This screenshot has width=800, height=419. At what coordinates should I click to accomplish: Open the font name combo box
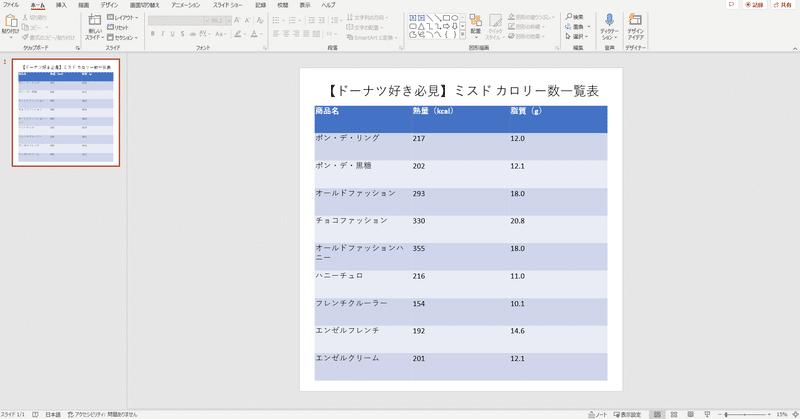tap(179, 20)
